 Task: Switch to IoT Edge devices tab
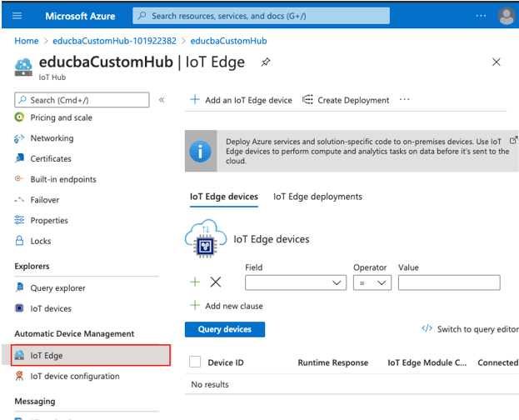point(224,197)
